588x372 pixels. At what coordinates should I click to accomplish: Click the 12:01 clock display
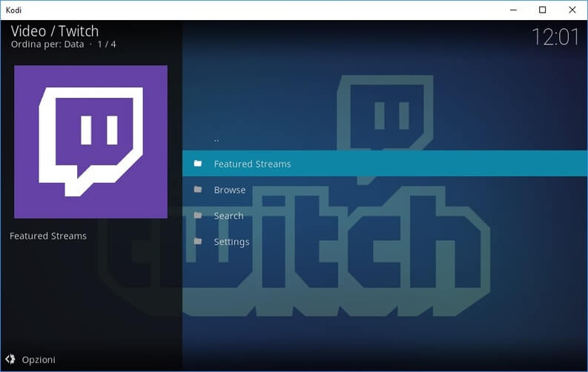click(555, 37)
